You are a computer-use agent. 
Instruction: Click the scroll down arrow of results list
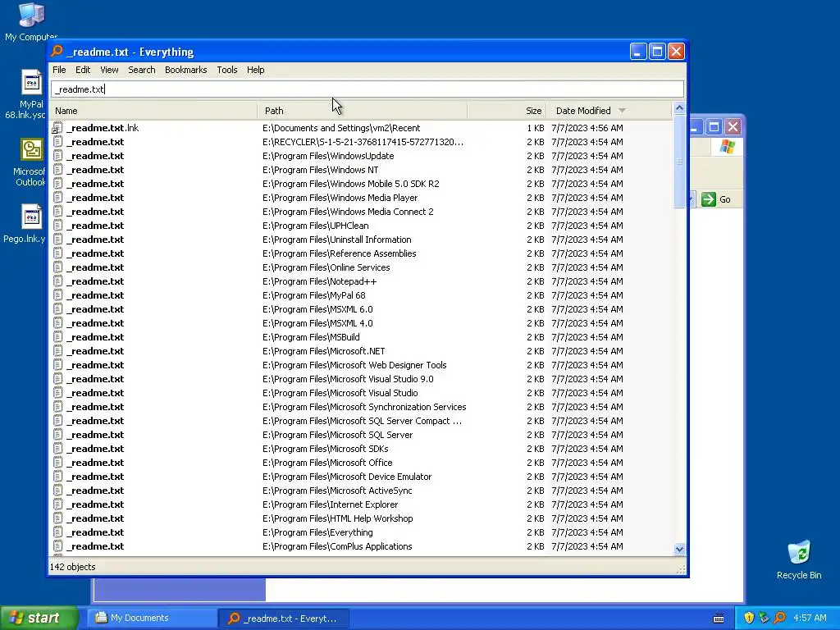(x=679, y=549)
